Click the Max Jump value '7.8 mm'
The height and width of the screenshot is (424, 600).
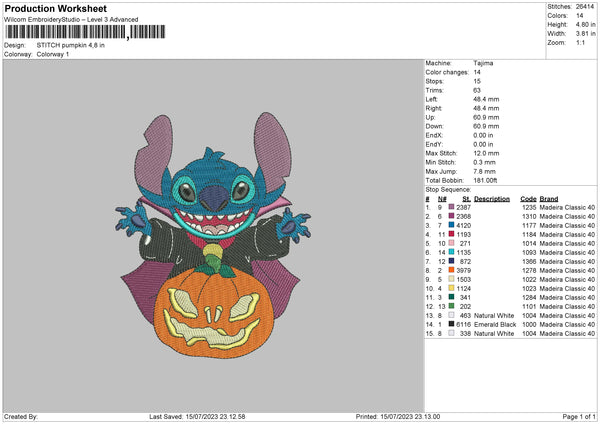[484, 171]
